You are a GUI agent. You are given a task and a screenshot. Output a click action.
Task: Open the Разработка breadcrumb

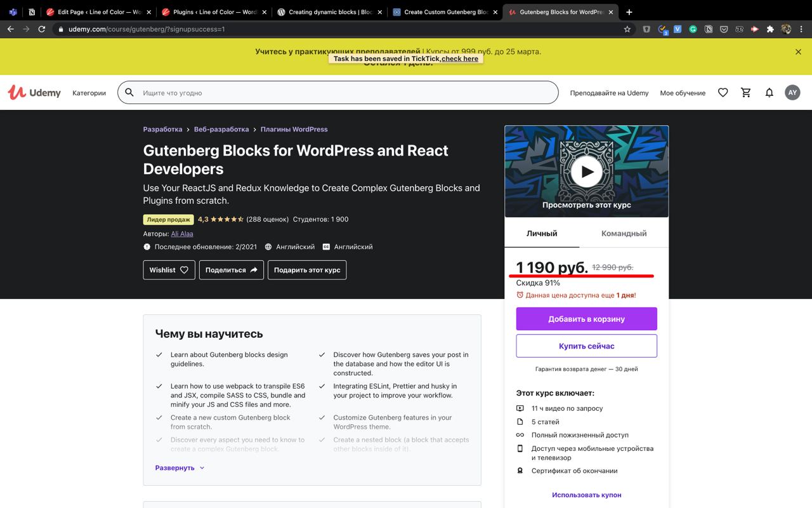(162, 129)
